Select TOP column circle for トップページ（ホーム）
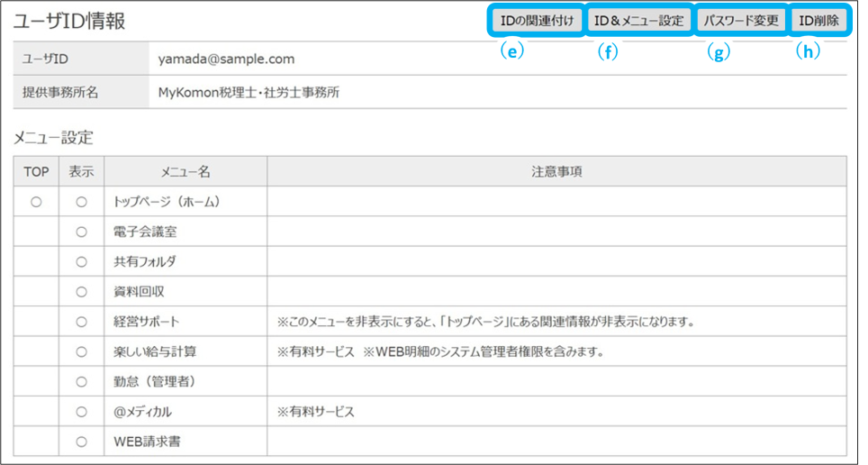Screen dimensions: 868x465 point(36,202)
